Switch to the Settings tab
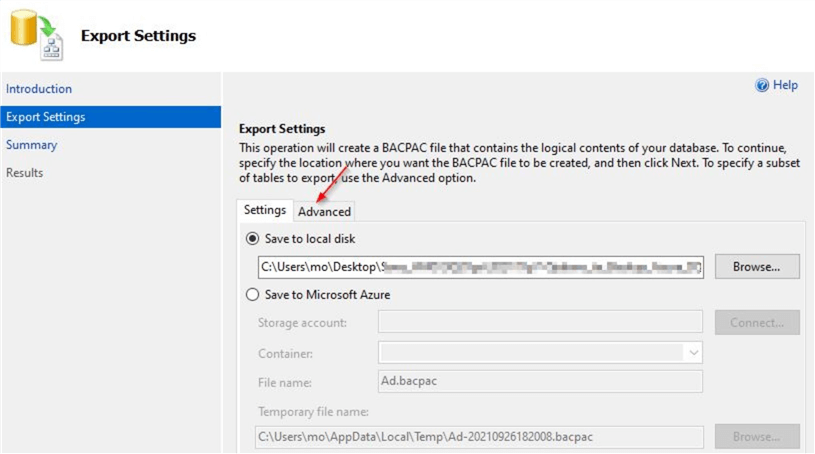The width and height of the screenshot is (815, 454). tap(265, 210)
